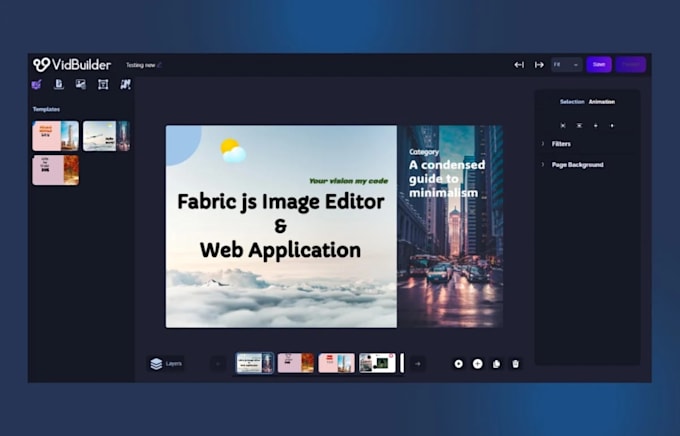Expand the Filters section
The width and height of the screenshot is (680, 436).
point(561,144)
